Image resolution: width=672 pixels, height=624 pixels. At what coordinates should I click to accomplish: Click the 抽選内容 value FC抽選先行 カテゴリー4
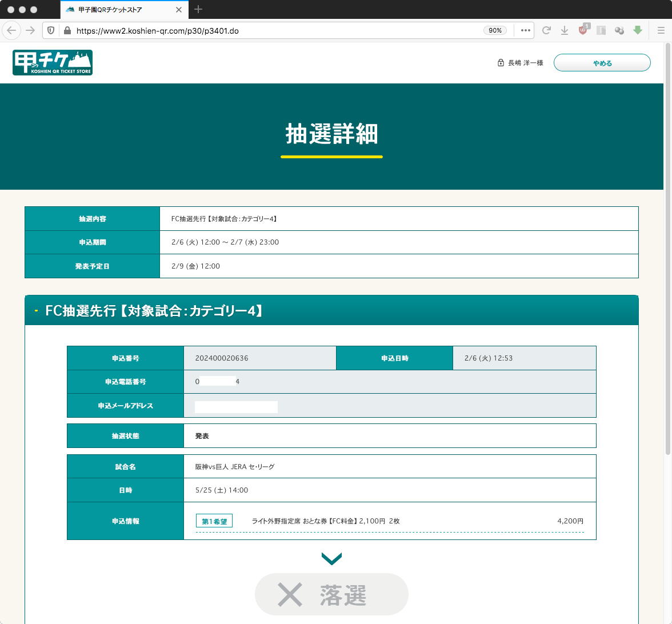click(x=225, y=218)
